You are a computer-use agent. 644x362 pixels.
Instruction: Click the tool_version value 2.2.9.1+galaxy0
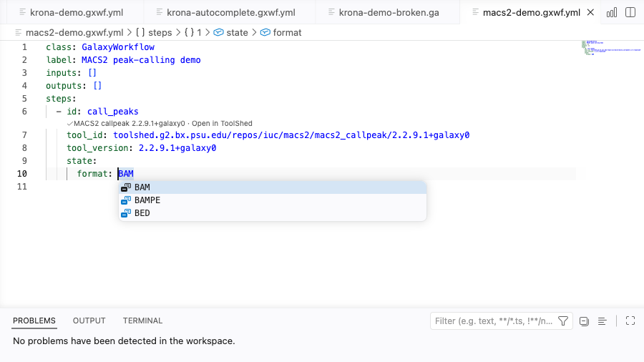click(x=177, y=148)
